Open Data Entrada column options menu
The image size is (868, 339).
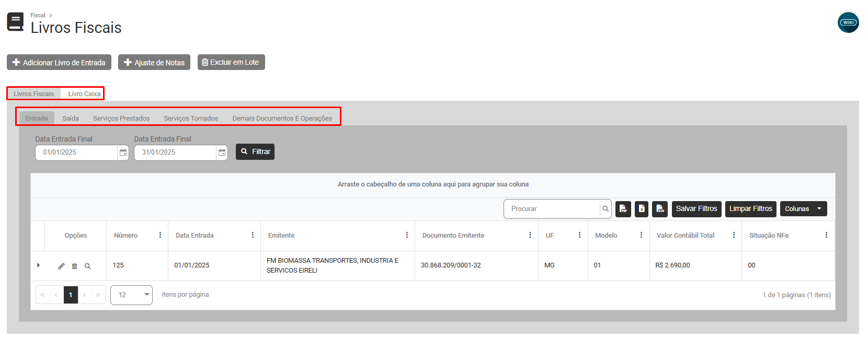click(253, 235)
